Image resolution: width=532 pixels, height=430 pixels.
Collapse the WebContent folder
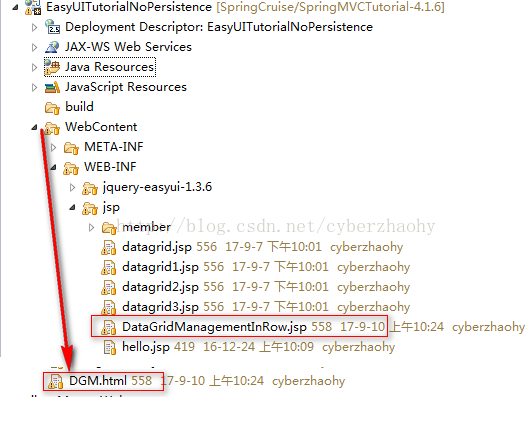(34, 128)
